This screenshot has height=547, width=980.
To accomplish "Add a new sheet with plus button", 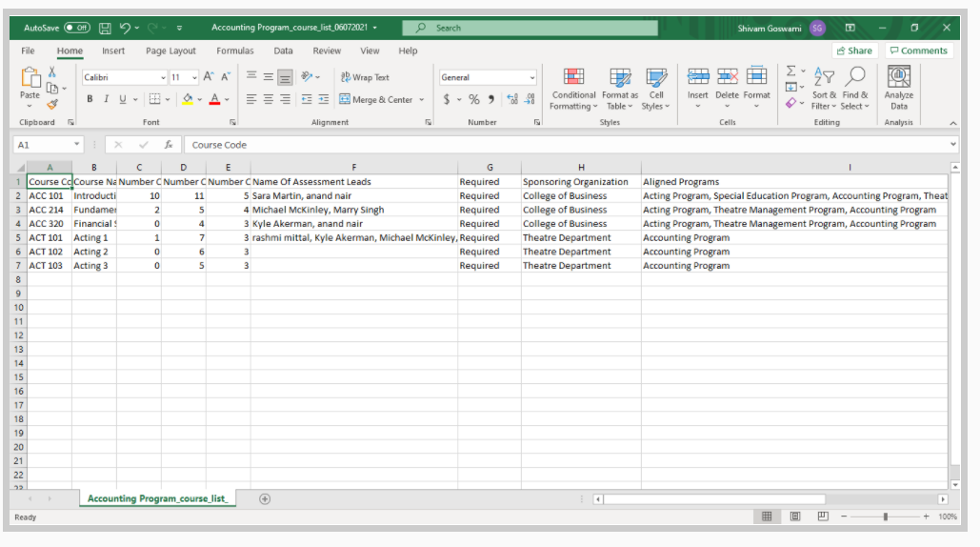I will click(265, 498).
